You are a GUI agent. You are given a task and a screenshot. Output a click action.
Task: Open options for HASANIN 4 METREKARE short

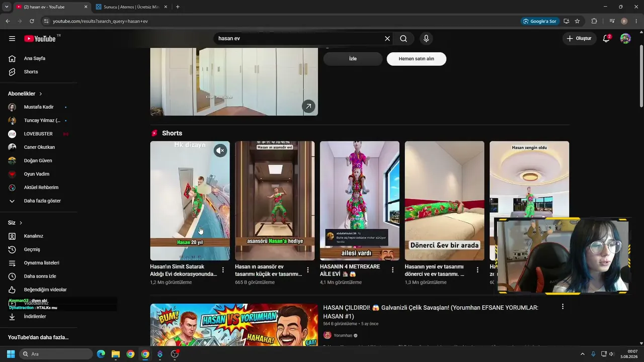(x=392, y=270)
